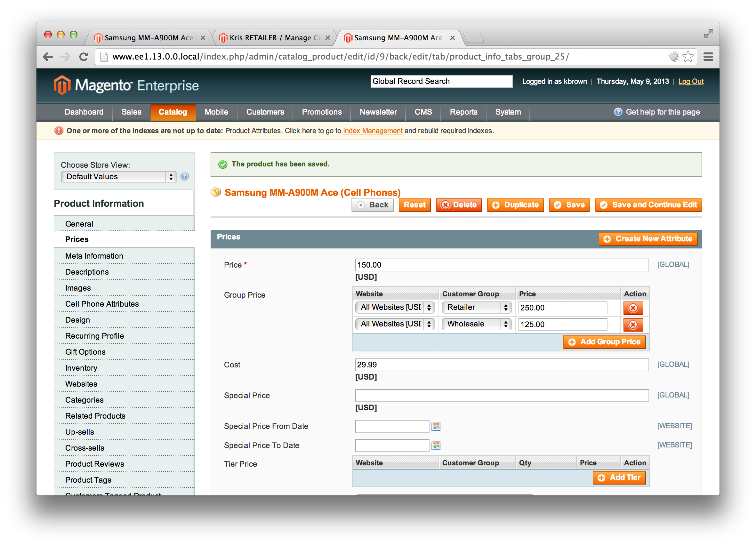Screen dimensions: 756x546
Task: Open the Customers menu
Action: point(265,112)
